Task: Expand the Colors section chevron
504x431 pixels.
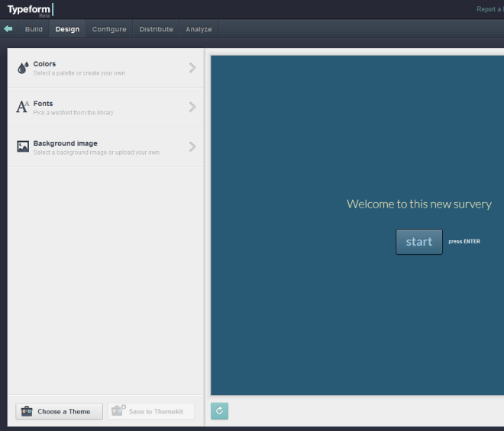Action: [x=192, y=68]
